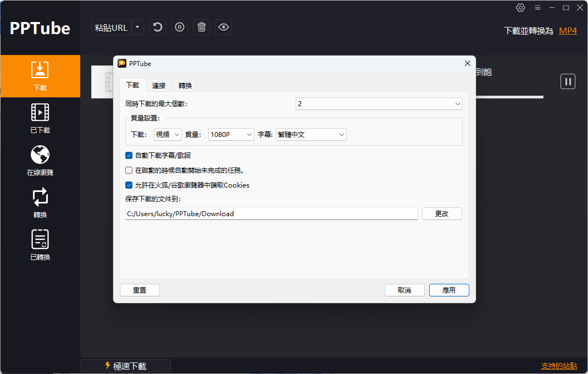Expand the 粘貼URL dropdown arrow
This screenshot has height=374, width=588.
pyautogui.click(x=137, y=28)
